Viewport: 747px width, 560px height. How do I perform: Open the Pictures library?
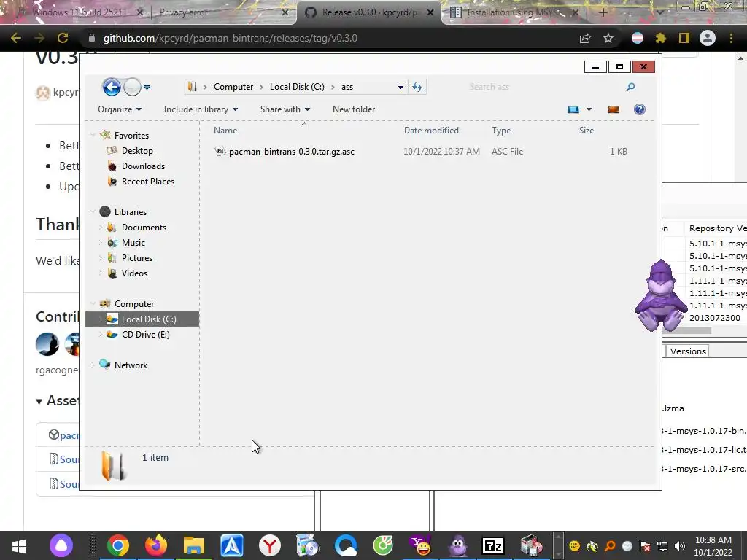click(x=136, y=258)
